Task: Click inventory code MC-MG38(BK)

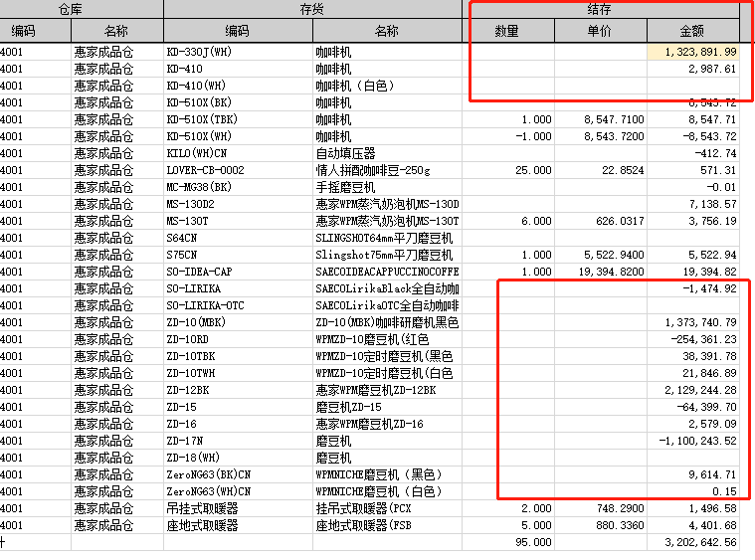Action: [x=238, y=187]
